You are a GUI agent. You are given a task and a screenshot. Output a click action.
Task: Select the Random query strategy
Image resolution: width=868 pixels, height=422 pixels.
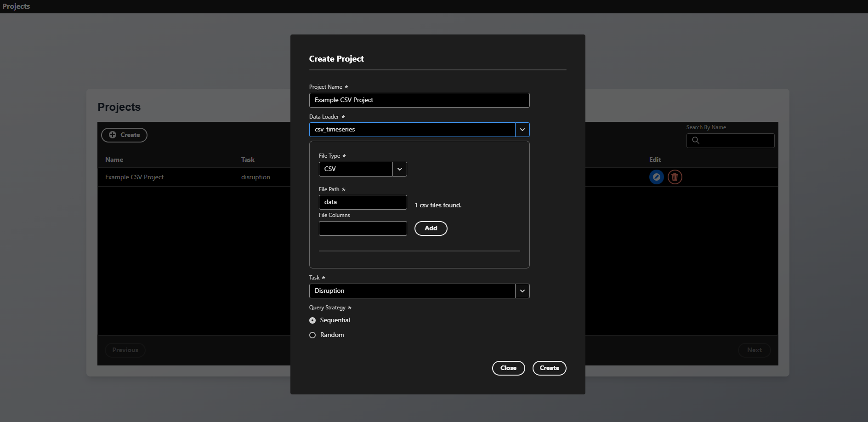tap(312, 335)
